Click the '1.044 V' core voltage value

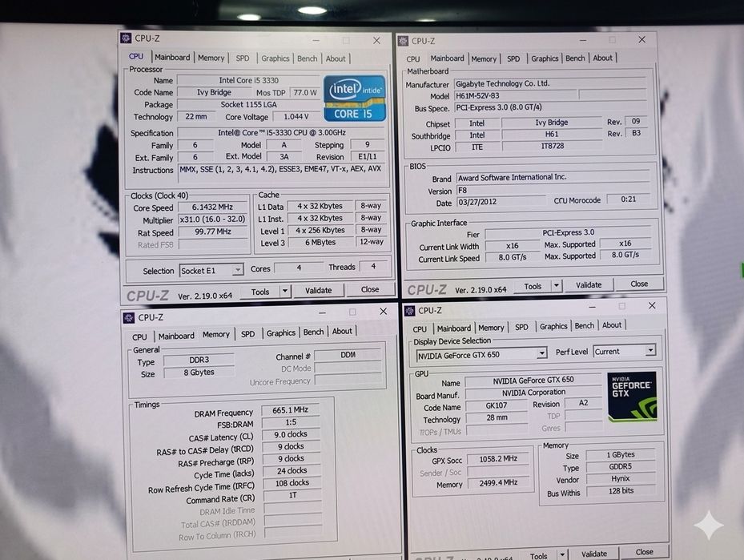tap(296, 117)
